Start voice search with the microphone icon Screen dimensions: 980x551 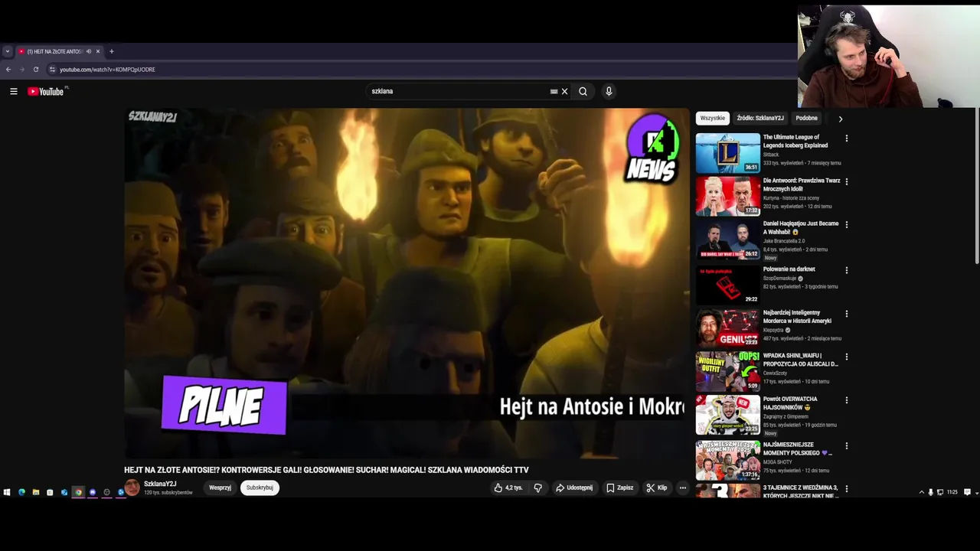[609, 91]
